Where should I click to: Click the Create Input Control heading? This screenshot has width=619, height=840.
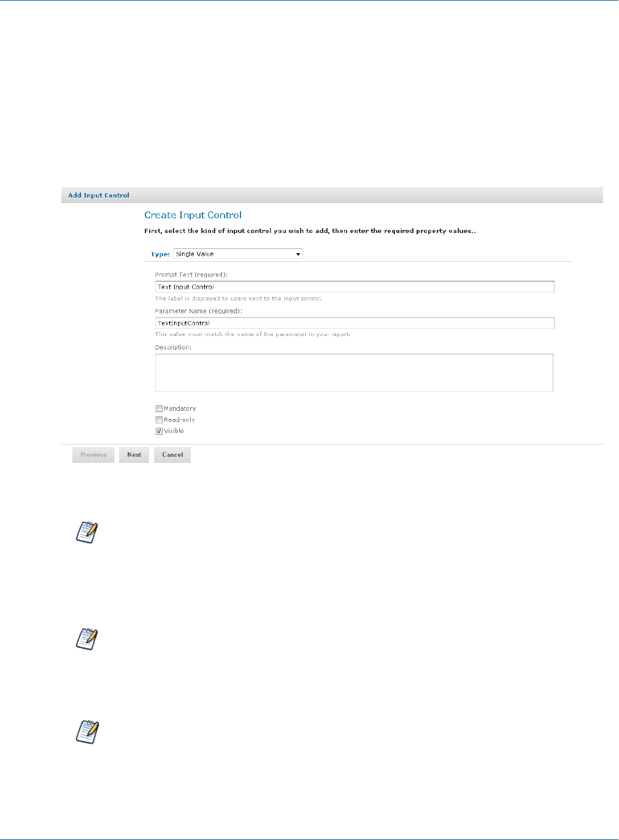[193, 215]
